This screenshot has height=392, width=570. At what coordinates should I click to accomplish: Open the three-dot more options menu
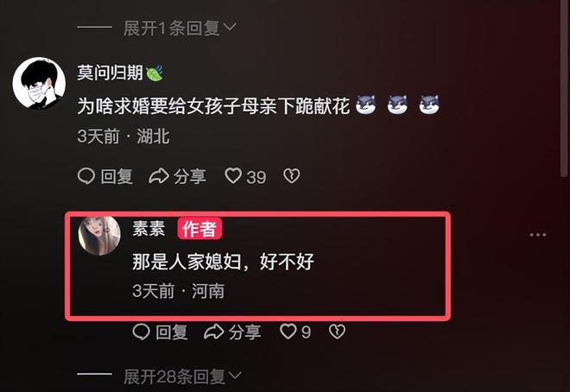coord(538,235)
